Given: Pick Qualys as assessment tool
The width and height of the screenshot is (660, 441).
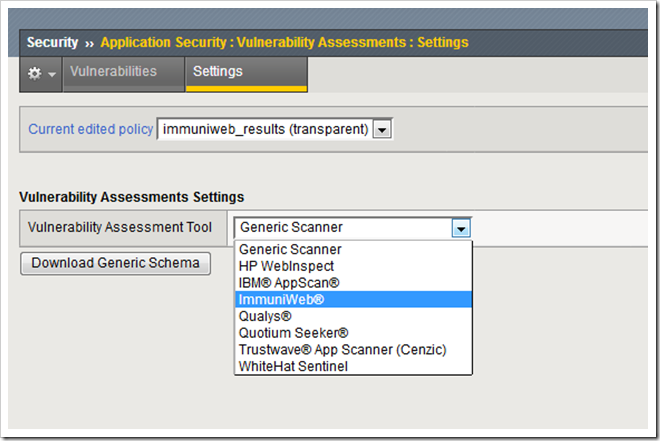Looking at the screenshot, I should [x=267, y=316].
